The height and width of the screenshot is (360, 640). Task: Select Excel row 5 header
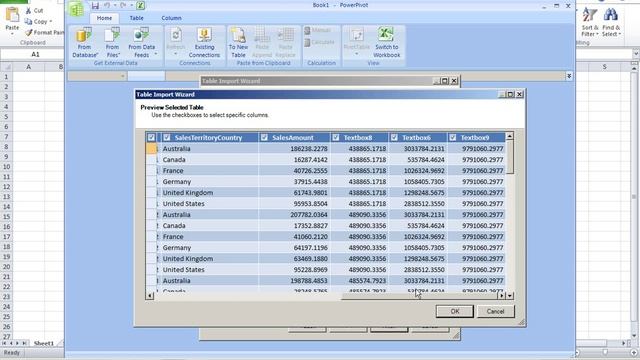tap(6, 117)
